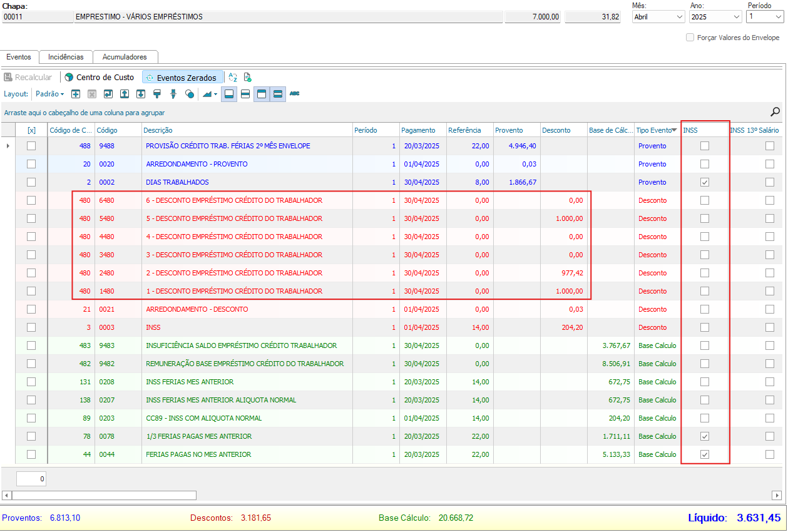Select row checkbox for INSS discount event
788x532 pixels.
(x=31, y=327)
